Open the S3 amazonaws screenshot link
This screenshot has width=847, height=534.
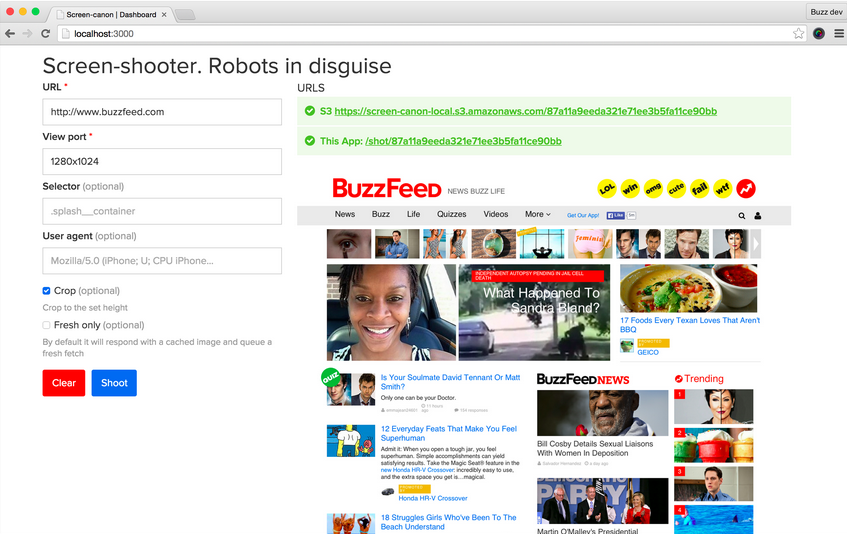526,111
